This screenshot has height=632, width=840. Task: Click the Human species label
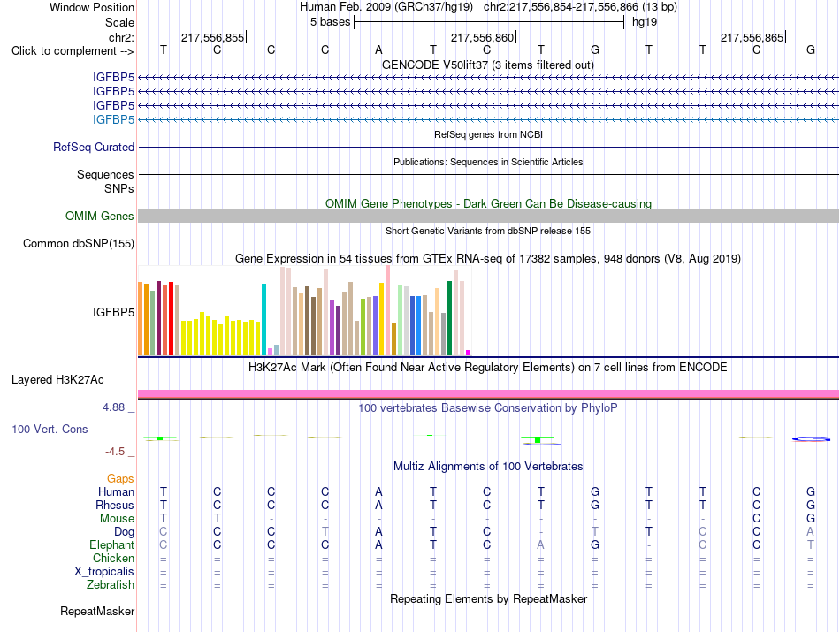pyautogui.click(x=116, y=491)
